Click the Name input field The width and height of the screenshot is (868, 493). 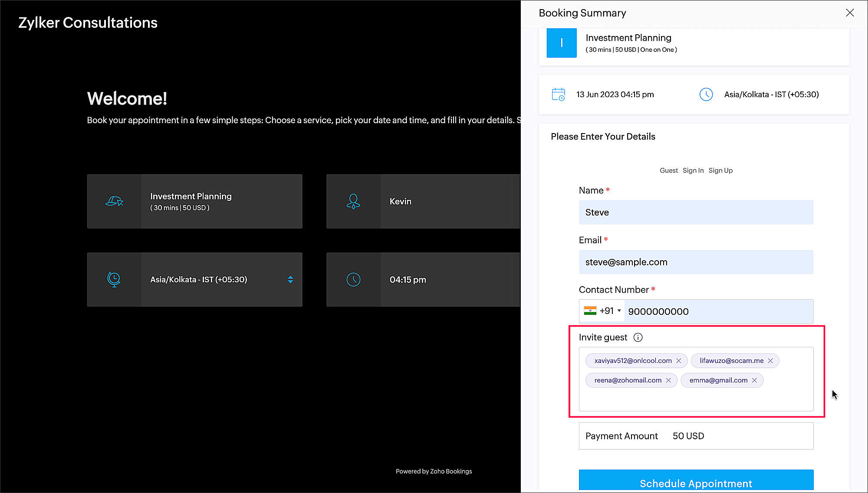696,212
